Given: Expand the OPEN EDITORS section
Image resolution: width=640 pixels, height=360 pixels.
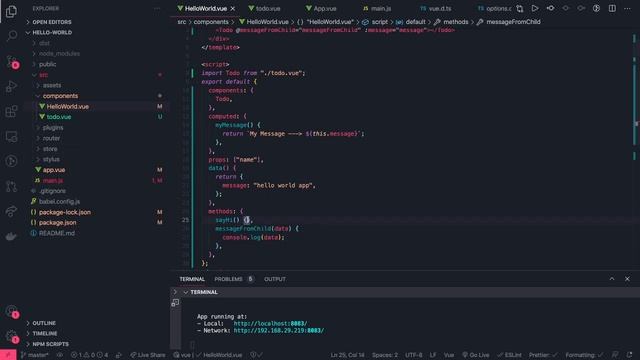Looking at the screenshot, I should click(52, 22).
